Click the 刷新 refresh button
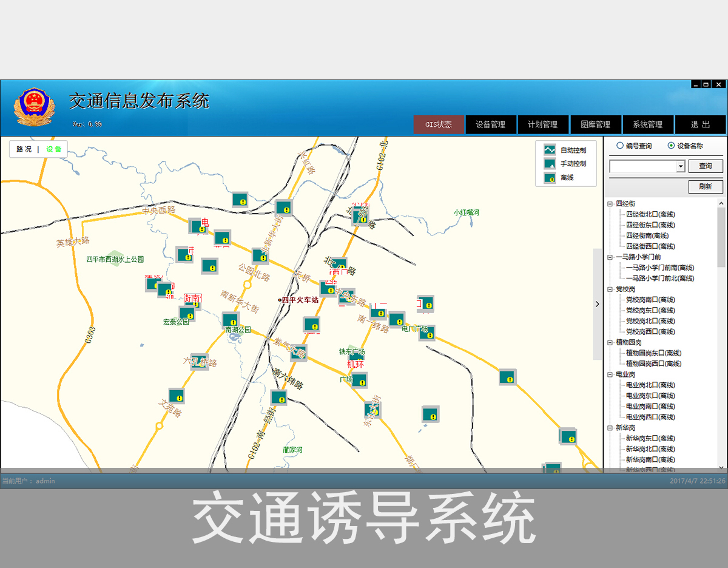 pyautogui.click(x=706, y=187)
